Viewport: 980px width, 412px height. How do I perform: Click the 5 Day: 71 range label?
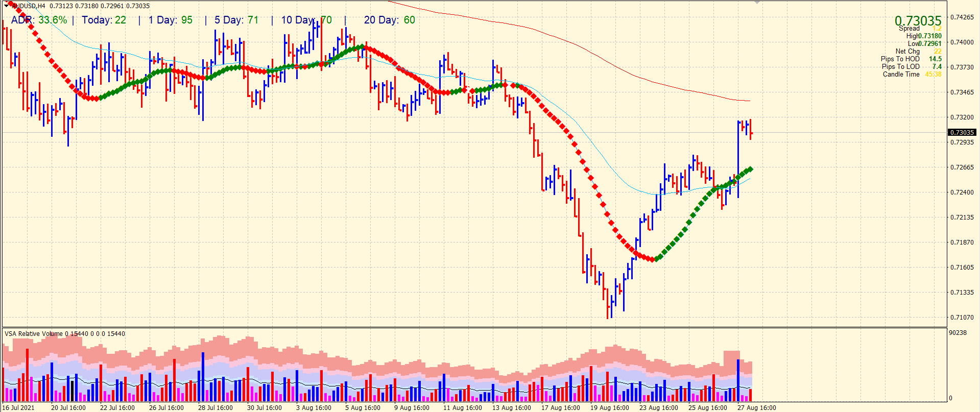[x=236, y=20]
